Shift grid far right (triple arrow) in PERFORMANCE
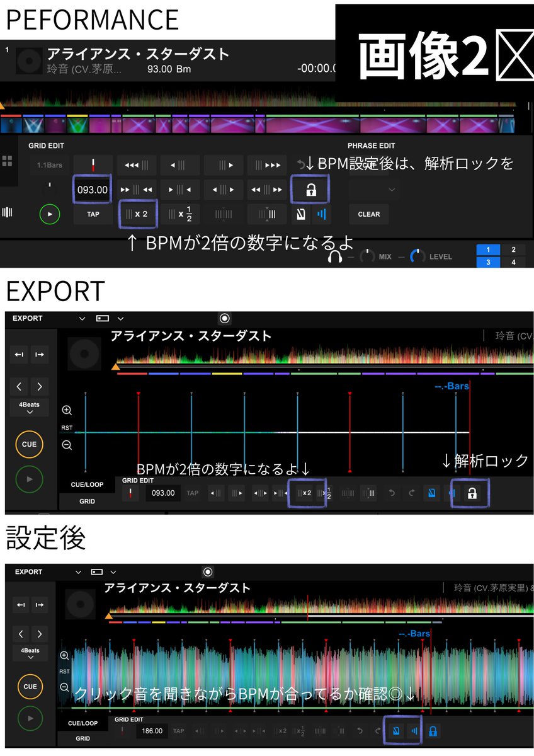 pyautogui.click(x=267, y=165)
